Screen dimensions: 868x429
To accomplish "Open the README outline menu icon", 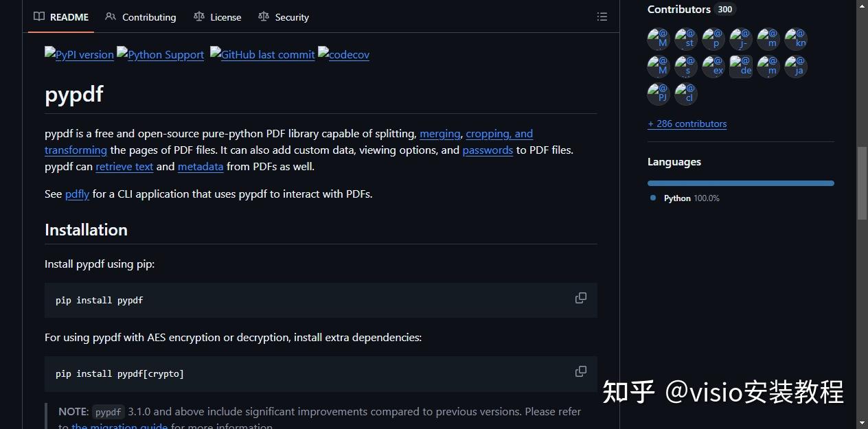I will [602, 17].
